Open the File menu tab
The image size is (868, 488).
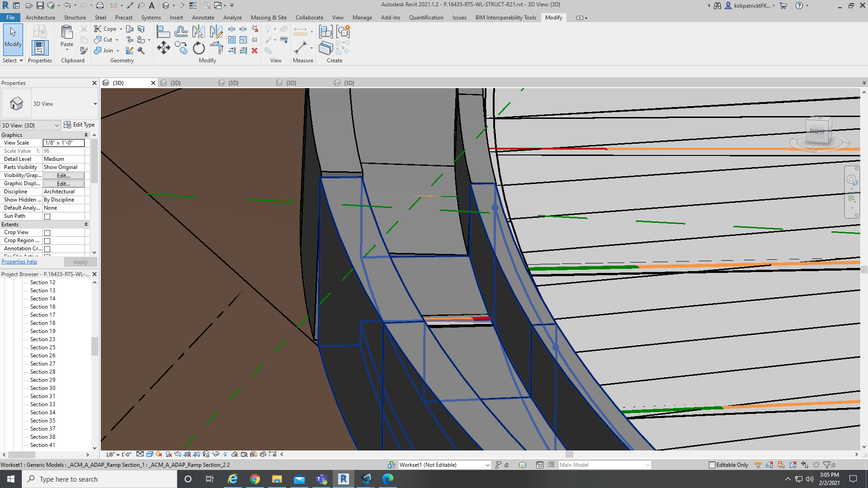coord(10,18)
